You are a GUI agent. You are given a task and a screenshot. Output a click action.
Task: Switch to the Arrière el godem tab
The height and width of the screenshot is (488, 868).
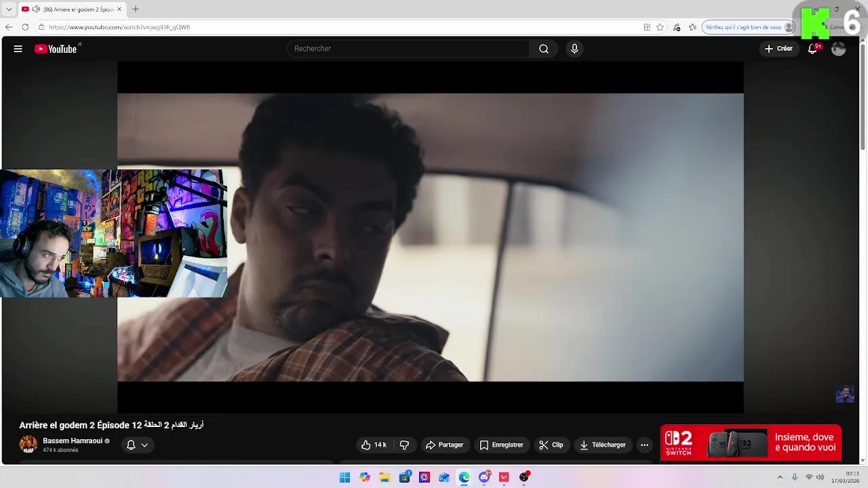(x=71, y=9)
